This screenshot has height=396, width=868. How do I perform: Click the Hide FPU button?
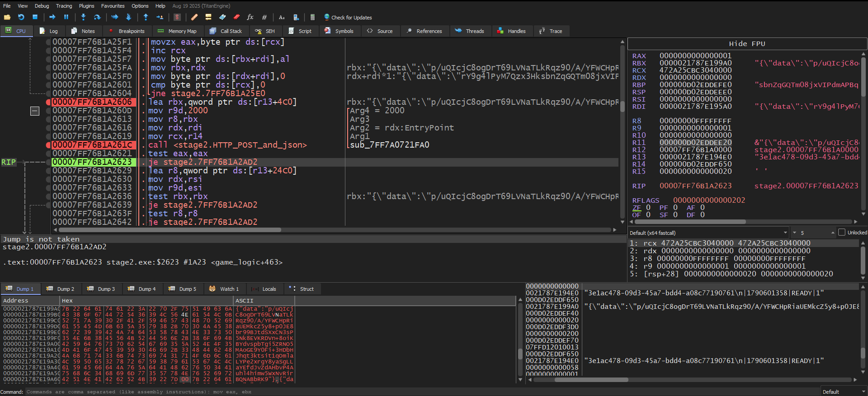pyautogui.click(x=747, y=44)
